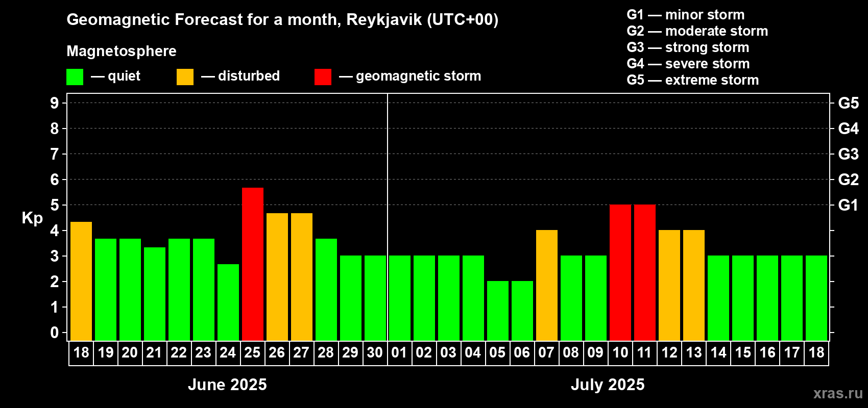Screen dimensions: 868x408
Task: Click the orange disturbed legend swatch
Action: tap(185, 77)
